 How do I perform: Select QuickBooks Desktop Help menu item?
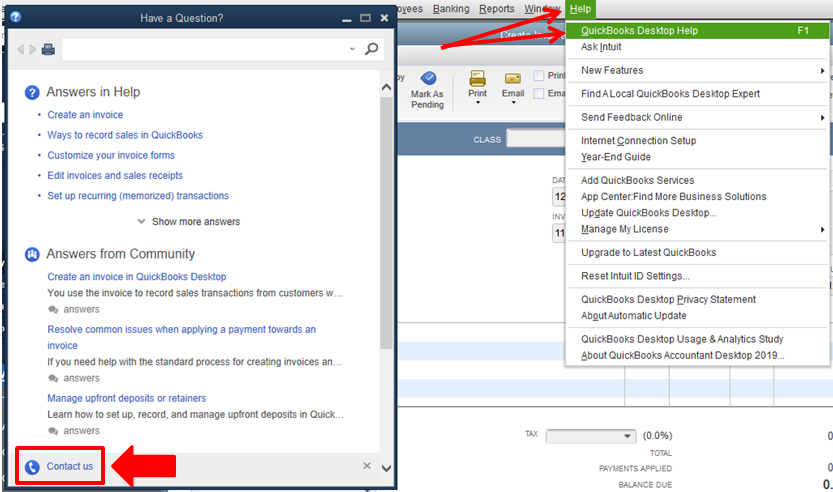point(697,31)
